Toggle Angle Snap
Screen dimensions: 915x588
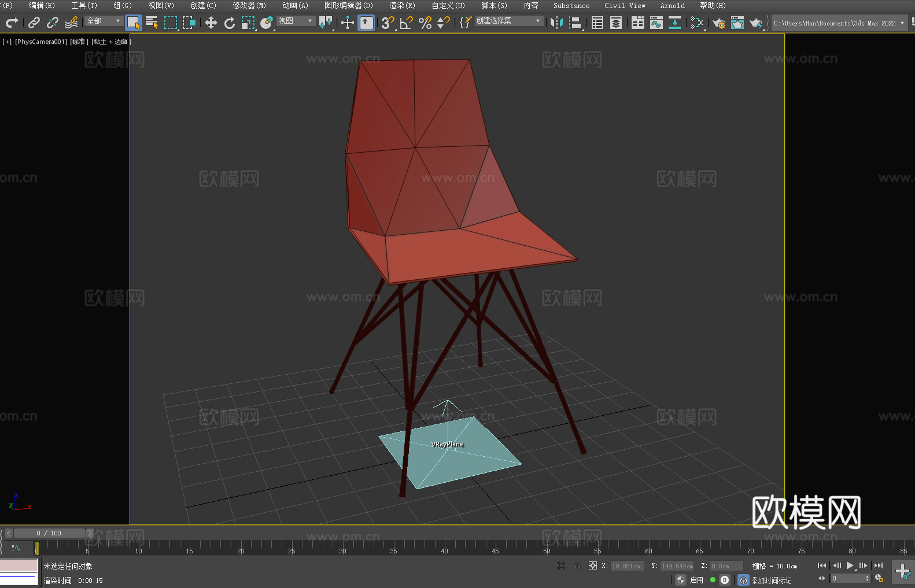tap(407, 23)
